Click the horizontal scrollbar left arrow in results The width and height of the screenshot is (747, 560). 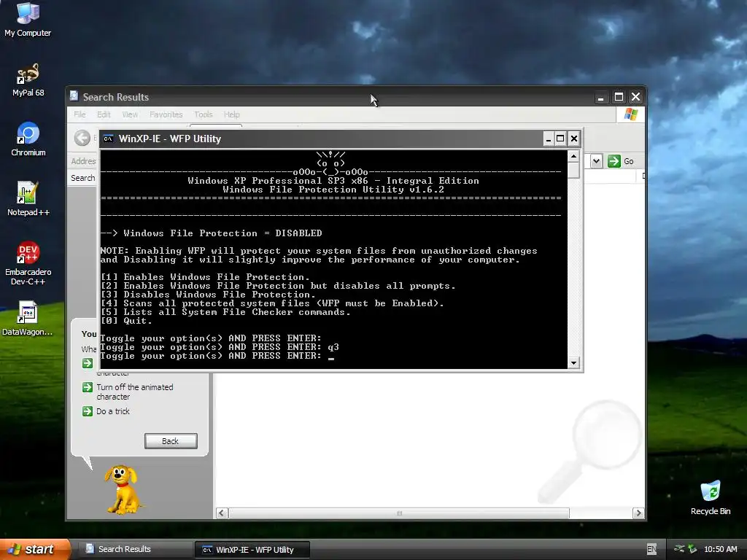click(222, 513)
